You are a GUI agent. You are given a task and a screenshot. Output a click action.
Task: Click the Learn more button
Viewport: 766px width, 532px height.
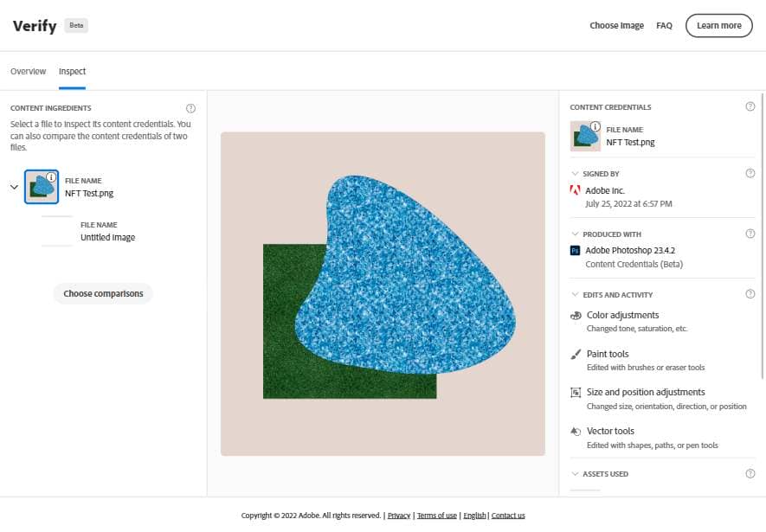pos(718,25)
